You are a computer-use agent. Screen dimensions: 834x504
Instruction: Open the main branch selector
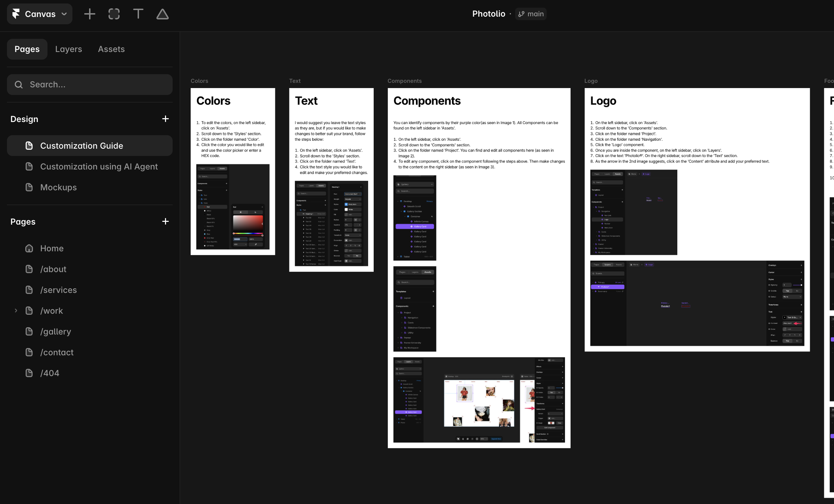(531, 14)
